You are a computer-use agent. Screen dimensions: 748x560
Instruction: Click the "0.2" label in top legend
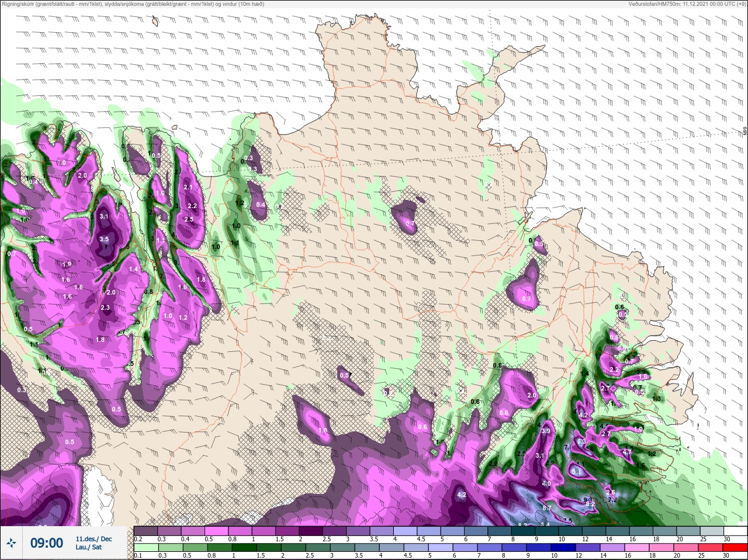[138, 539]
